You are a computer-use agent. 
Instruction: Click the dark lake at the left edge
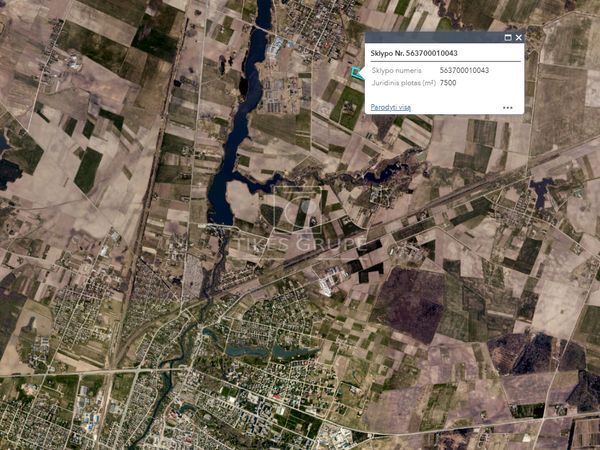(8, 170)
